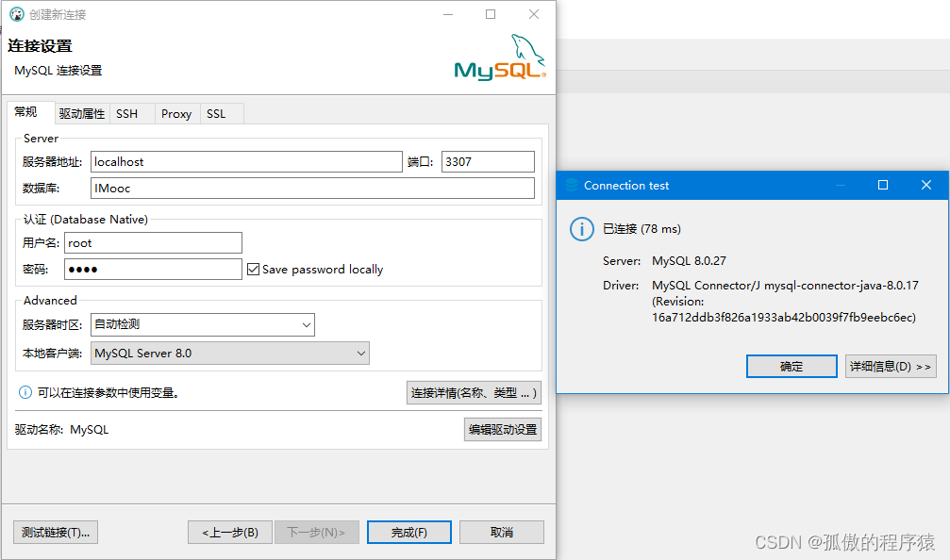Cancel with the 取消 button
The height and width of the screenshot is (560, 950).
(502, 532)
